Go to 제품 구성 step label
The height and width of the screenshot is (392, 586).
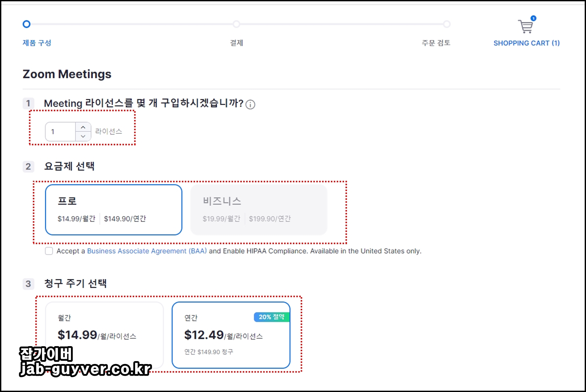tap(37, 43)
